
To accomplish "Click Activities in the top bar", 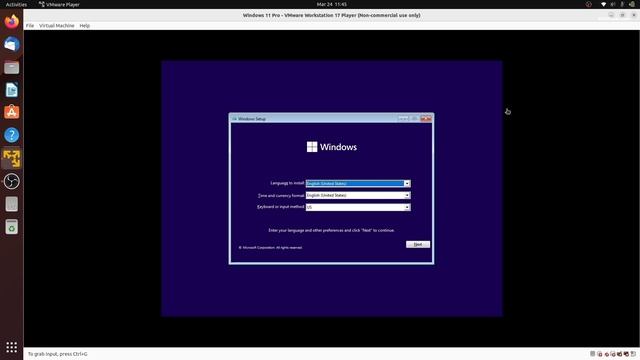I will 16,4.
